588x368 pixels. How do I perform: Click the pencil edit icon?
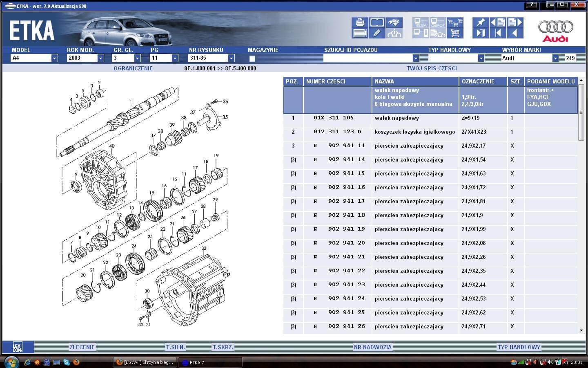click(x=376, y=34)
